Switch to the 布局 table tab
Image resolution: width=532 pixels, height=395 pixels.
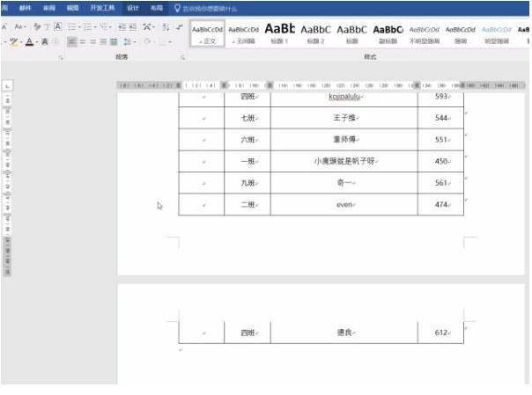click(x=157, y=8)
